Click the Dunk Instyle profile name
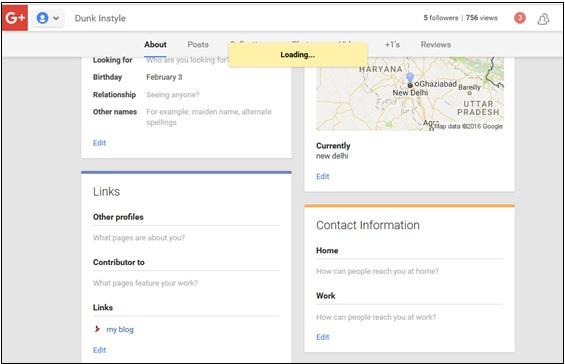Image resolution: width=565 pixels, height=364 pixels. [100, 18]
